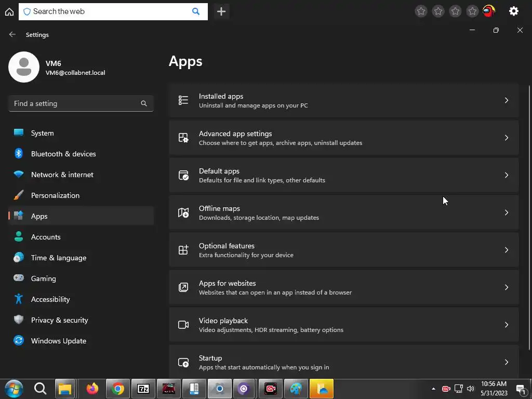Open the paint palette app on taskbar
Screen dimensions: 532x399
point(296,389)
